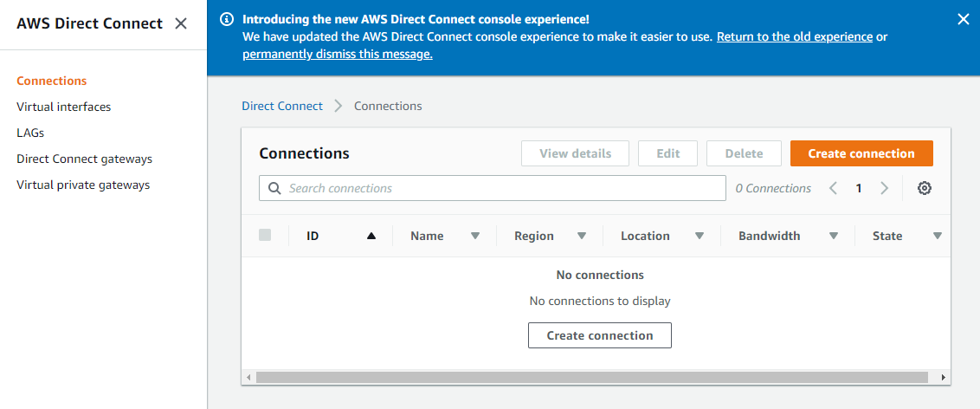The image size is (980, 409).
Task: Sort by ID ascending arrow
Action: tap(371, 236)
